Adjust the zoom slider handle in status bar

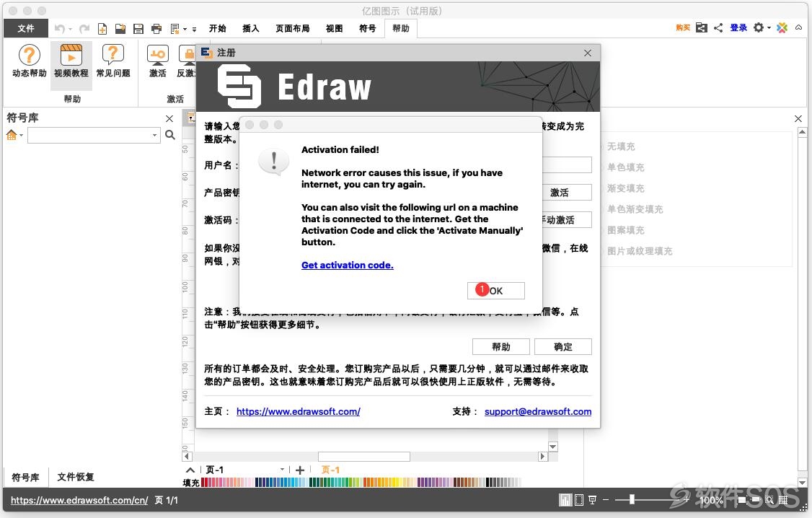[632, 499]
